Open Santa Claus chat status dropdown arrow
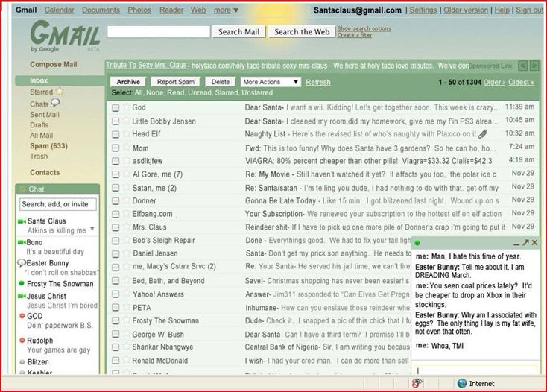 [x=92, y=230]
